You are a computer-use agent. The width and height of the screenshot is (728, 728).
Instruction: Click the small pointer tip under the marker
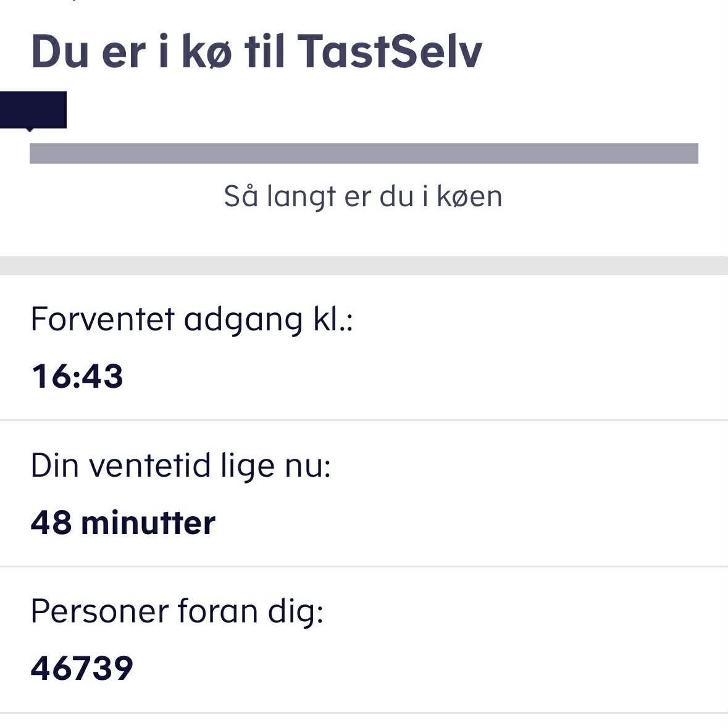[x=29, y=130]
